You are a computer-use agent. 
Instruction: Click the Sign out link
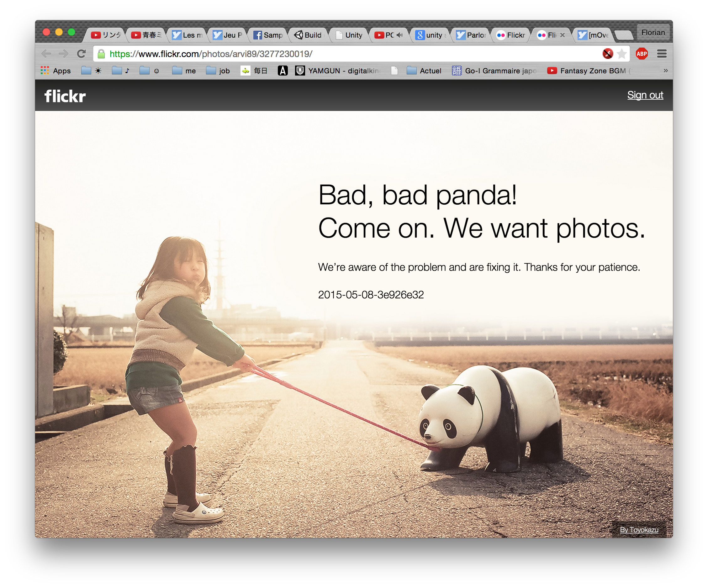tap(645, 95)
